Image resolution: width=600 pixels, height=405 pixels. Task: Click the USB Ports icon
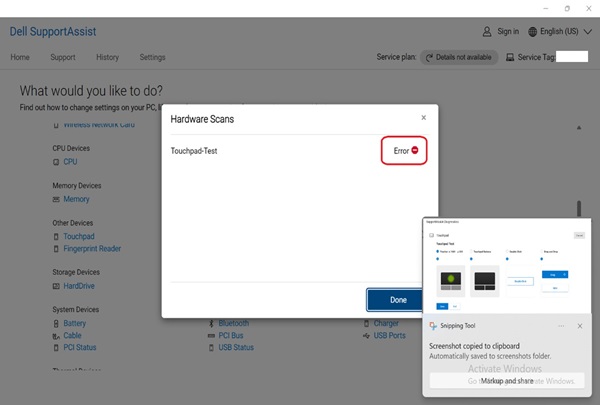[366, 336]
